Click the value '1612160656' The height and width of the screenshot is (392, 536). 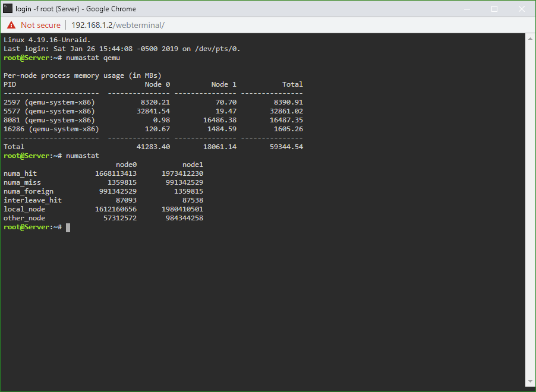click(x=116, y=209)
